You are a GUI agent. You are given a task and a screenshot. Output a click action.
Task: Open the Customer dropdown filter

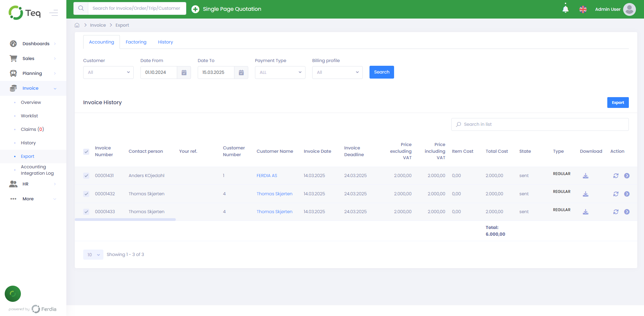[x=108, y=73]
